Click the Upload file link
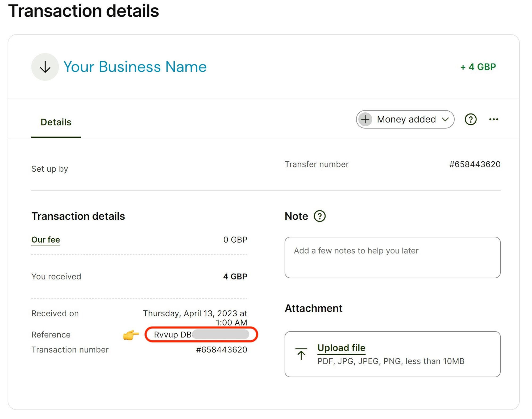This screenshot has width=532, height=419. [x=341, y=348]
